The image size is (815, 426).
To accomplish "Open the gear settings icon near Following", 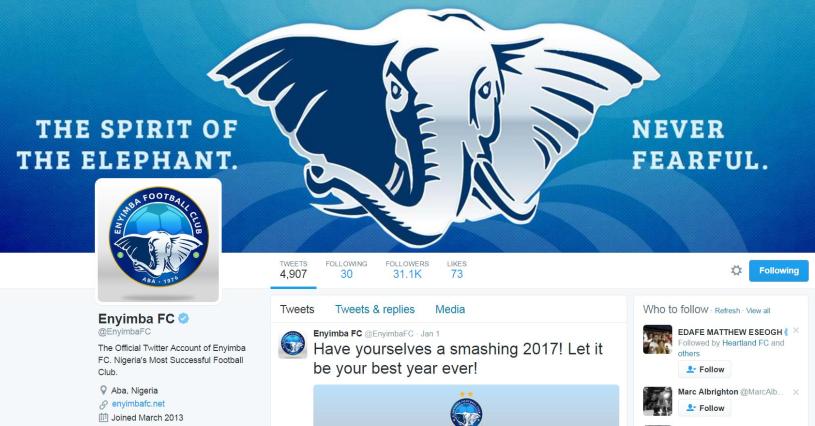I will [736, 271].
